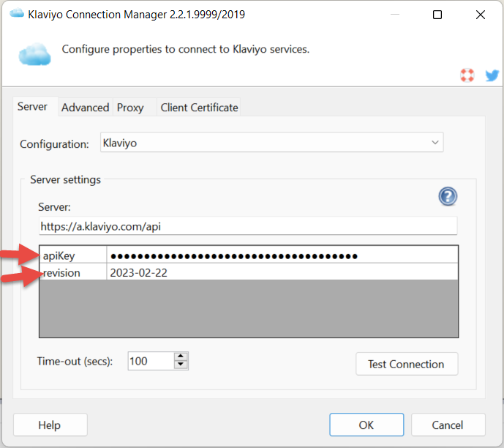Expand the Configuration dropdown arrow
Viewport: 504px width, 448px height.
click(435, 143)
